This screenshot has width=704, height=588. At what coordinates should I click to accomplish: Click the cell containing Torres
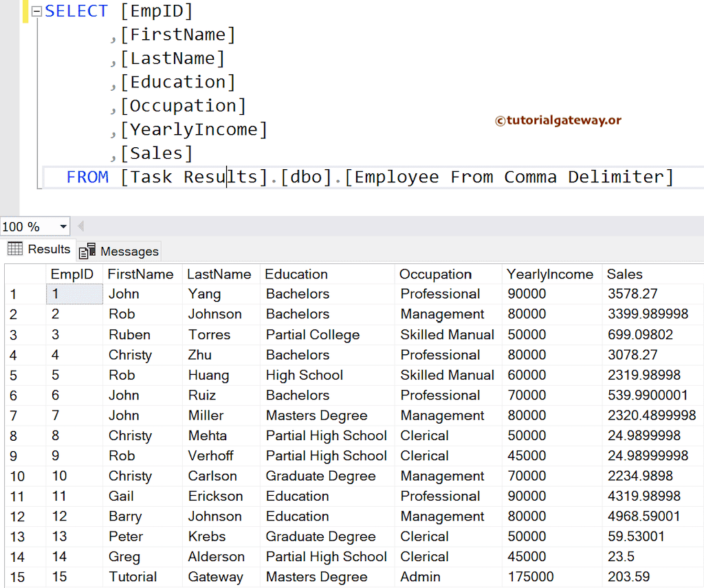click(221, 335)
